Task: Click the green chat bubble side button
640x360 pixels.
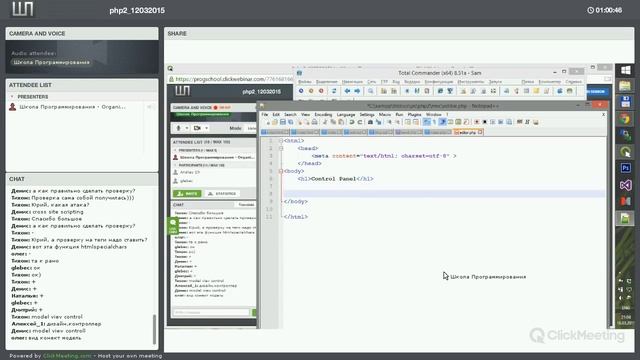Action: pyautogui.click(x=173, y=226)
